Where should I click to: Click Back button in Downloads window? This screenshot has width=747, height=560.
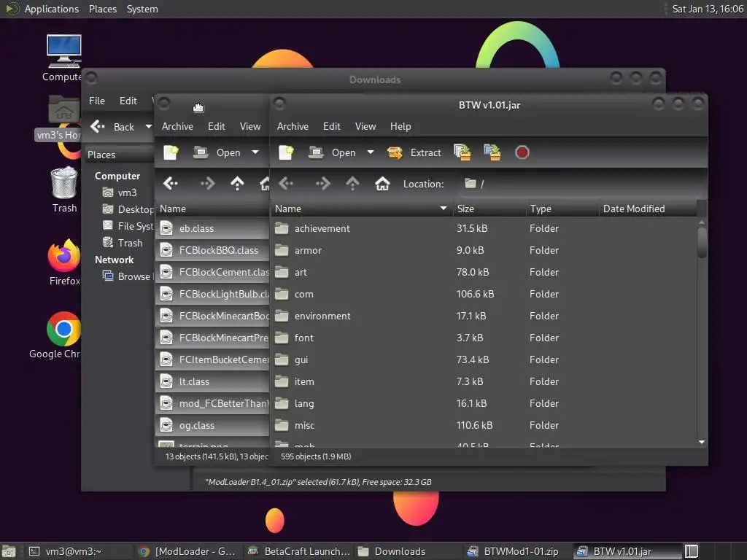[x=112, y=127]
